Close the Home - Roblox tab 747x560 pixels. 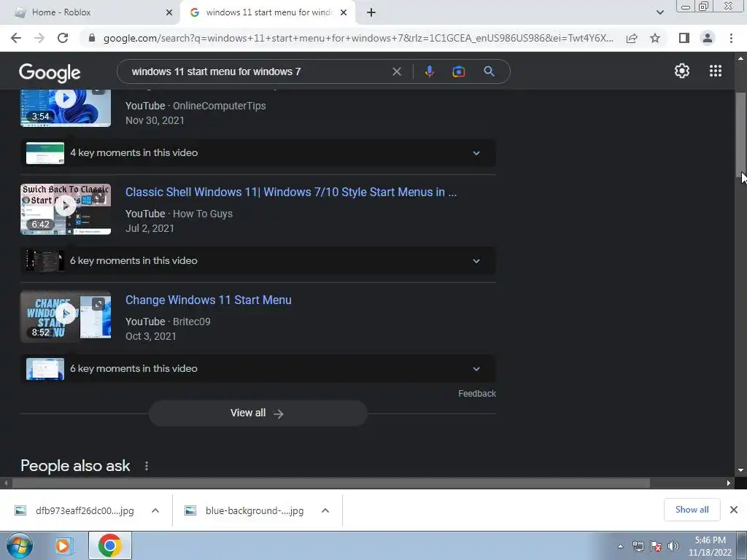pos(169,12)
